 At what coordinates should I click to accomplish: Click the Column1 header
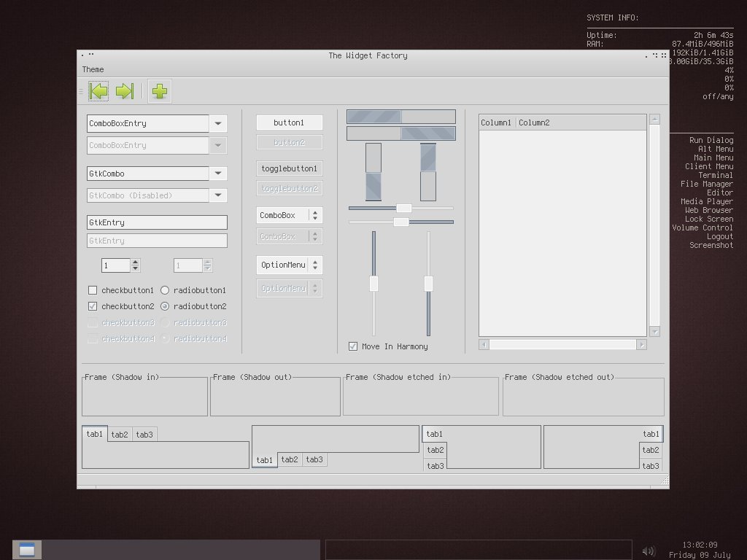click(x=496, y=122)
